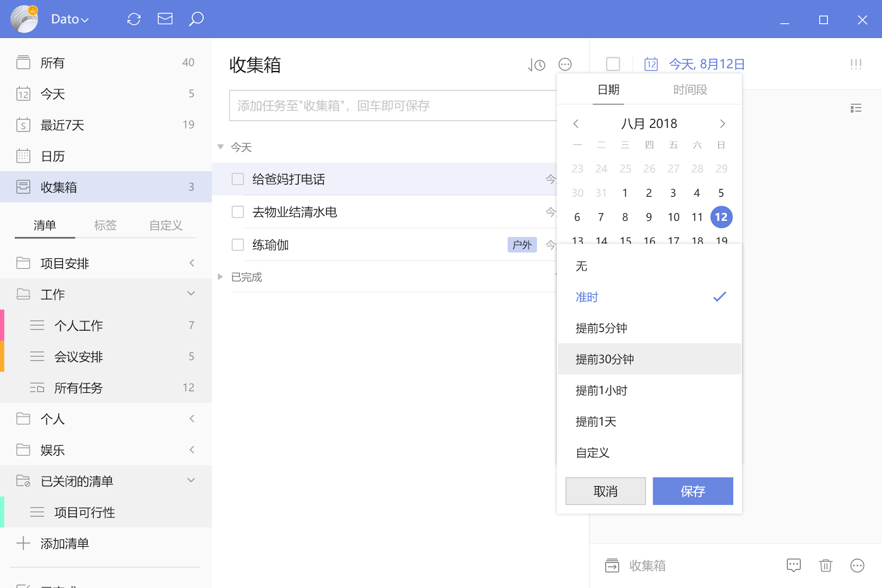Screen dimensions: 882x588
Task: Choose 准时 reminder option
Action: pyautogui.click(x=649, y=297)
